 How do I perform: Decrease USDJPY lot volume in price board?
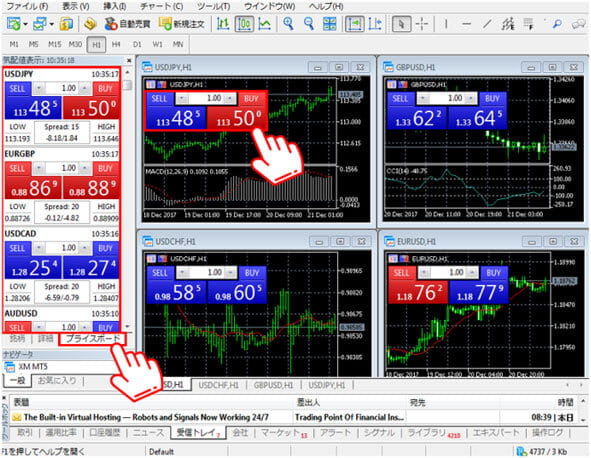pos(38,88)
